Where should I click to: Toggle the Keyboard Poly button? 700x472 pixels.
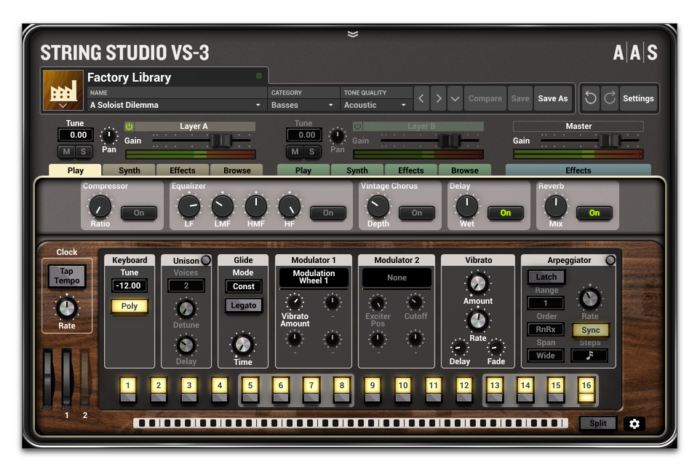129,306
